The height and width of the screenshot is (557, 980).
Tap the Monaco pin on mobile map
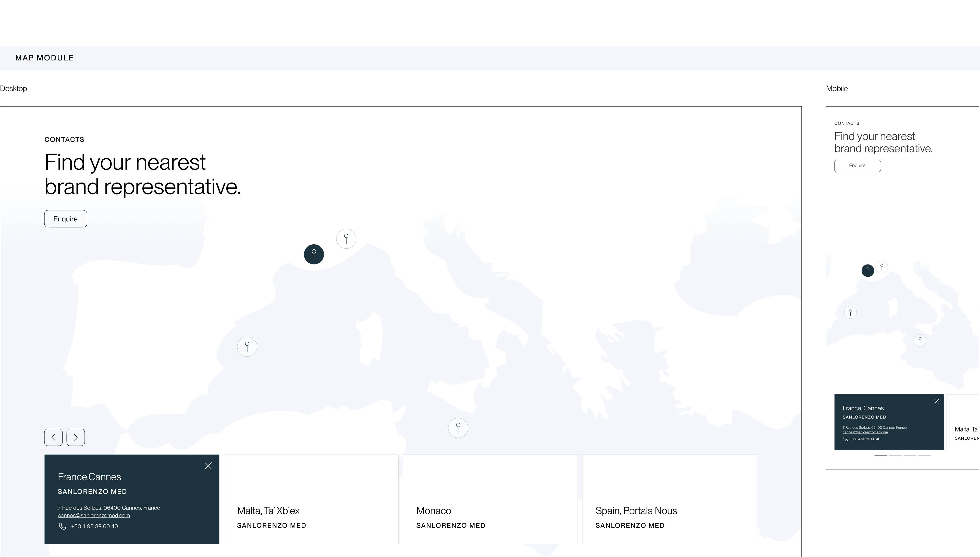pos(881,267)
